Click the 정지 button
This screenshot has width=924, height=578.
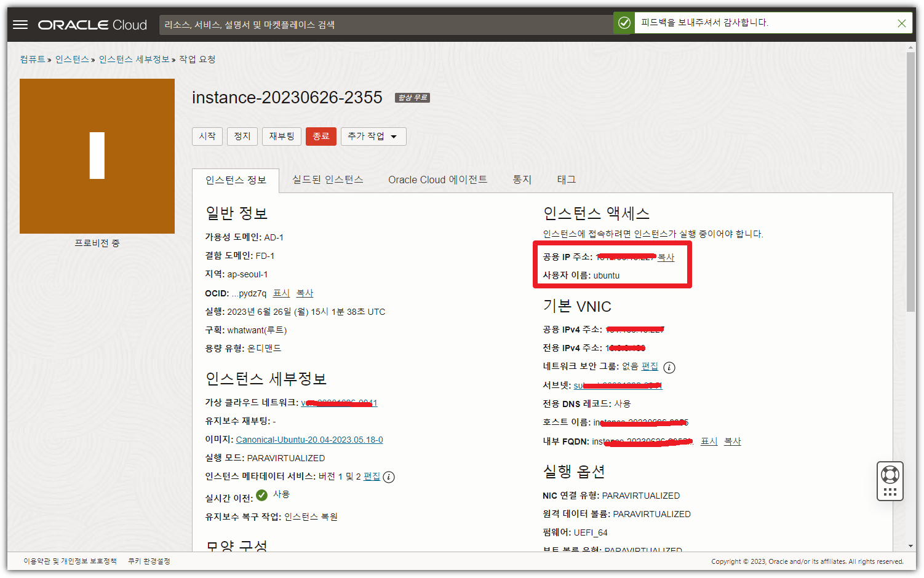[242, 136]
